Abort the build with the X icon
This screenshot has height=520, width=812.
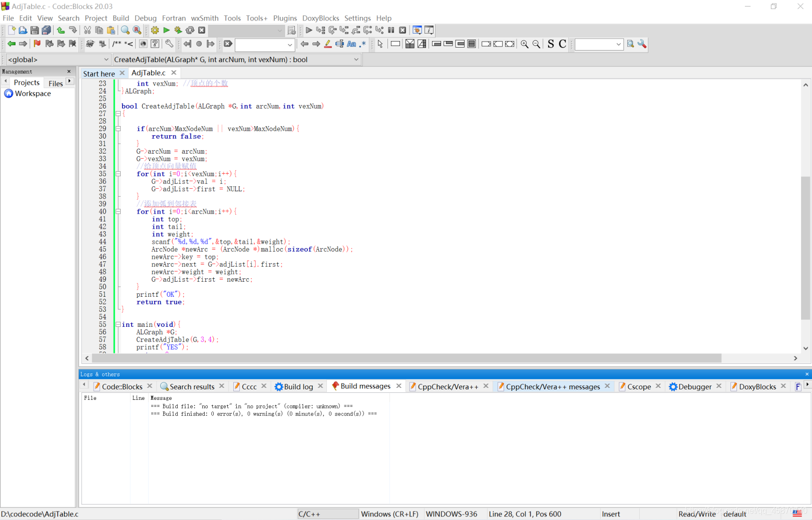point(202,31)
